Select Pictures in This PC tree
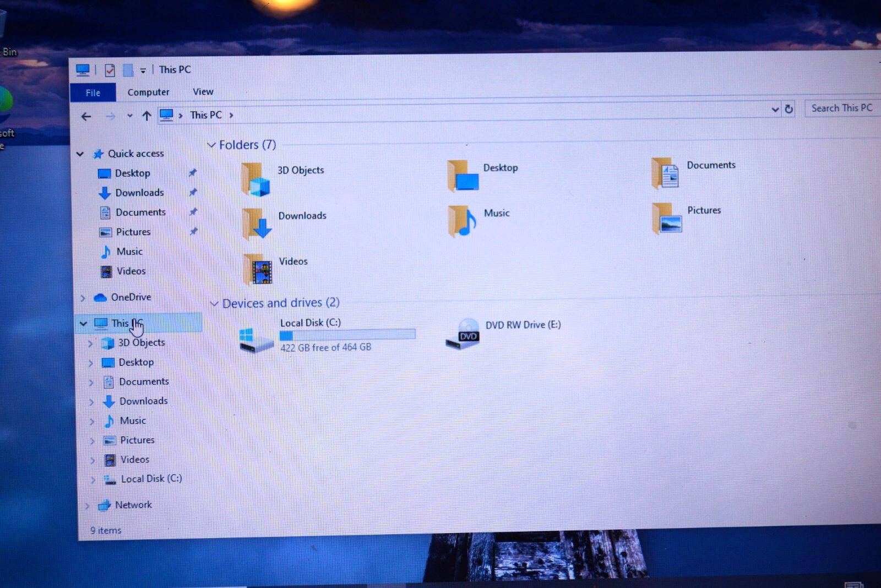881x588 pixels. tap(137, 440)
